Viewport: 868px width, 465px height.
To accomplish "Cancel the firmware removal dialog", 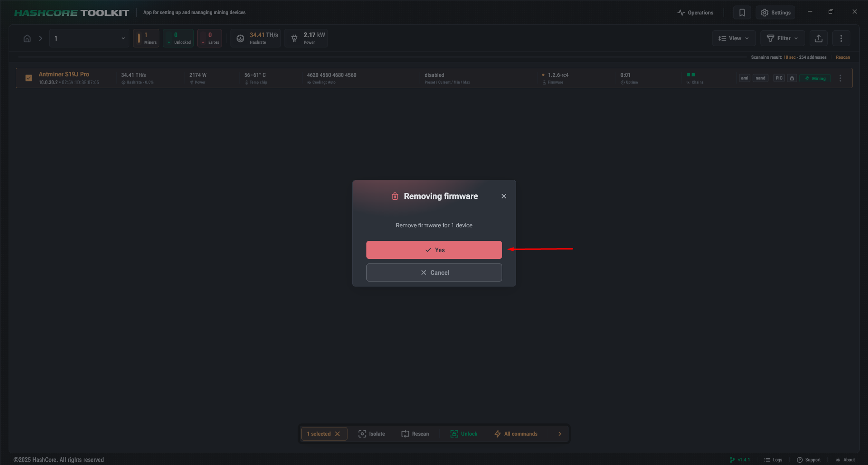I will (434, 272).
